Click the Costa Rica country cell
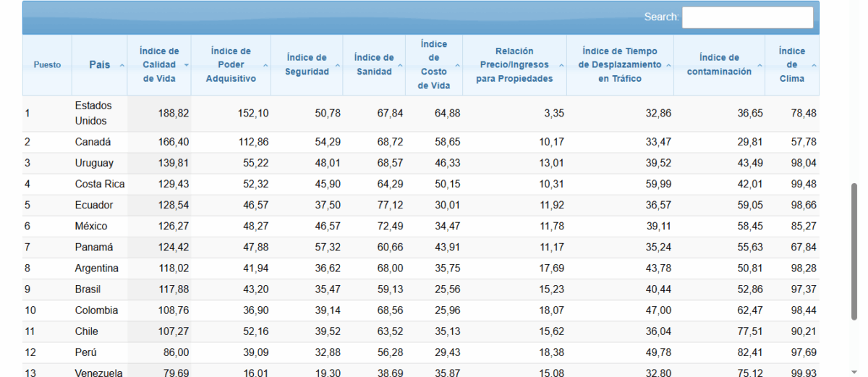Screen dimensions: 868x377 (99, 184)
